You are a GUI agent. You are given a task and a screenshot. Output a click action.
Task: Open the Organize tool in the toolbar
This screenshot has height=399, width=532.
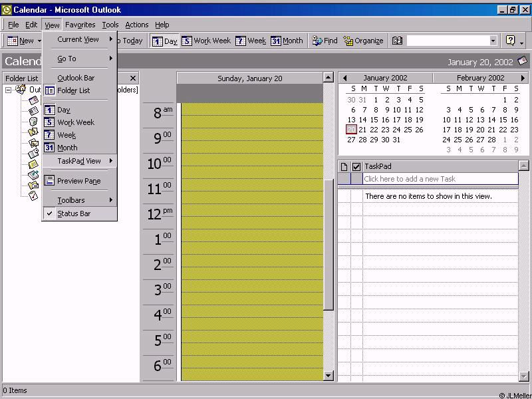pos(363,41)
